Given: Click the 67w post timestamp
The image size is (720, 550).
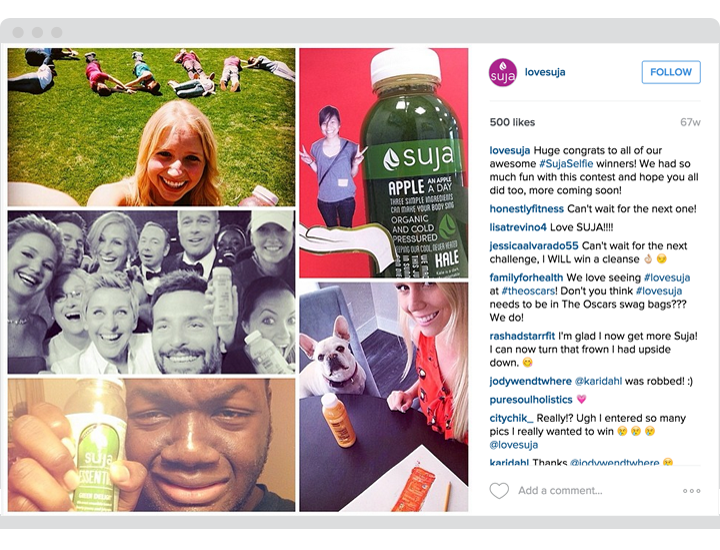Looking at the screenshot, I should click(x=690, y=122).
